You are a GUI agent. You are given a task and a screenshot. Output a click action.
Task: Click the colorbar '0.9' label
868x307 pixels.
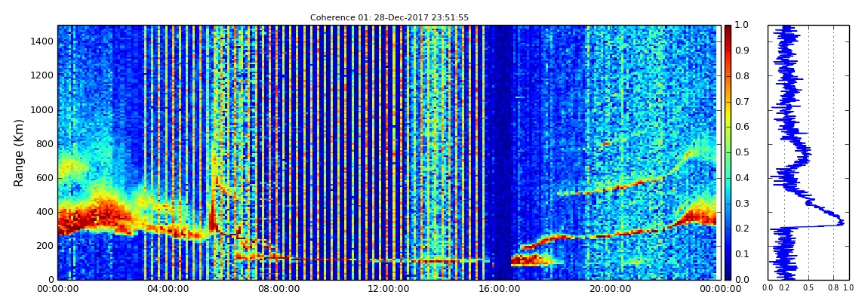point(740,51)
